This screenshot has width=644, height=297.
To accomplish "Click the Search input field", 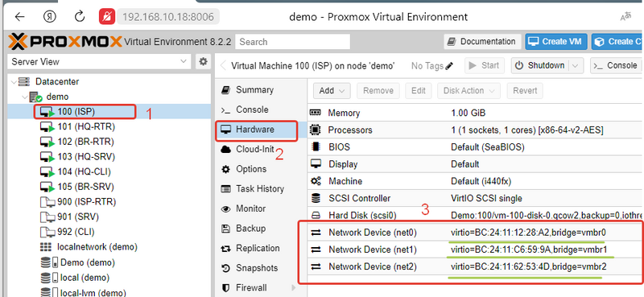I will (293, 42).
